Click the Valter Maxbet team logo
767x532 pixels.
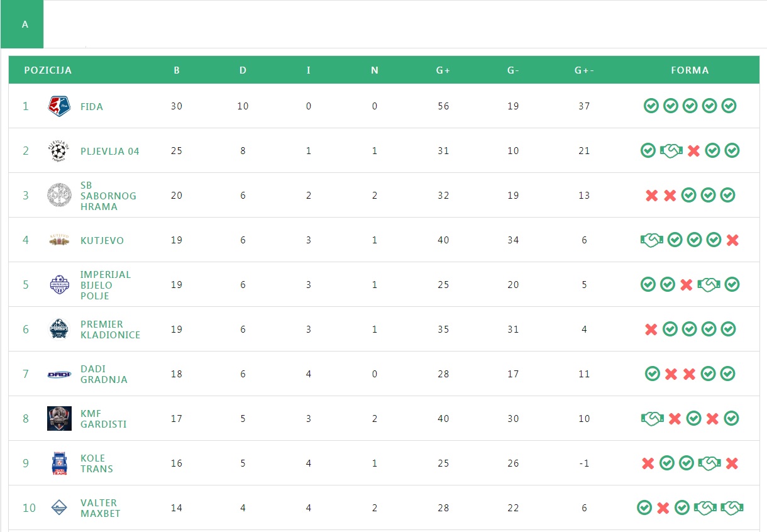tap(59, 507)
